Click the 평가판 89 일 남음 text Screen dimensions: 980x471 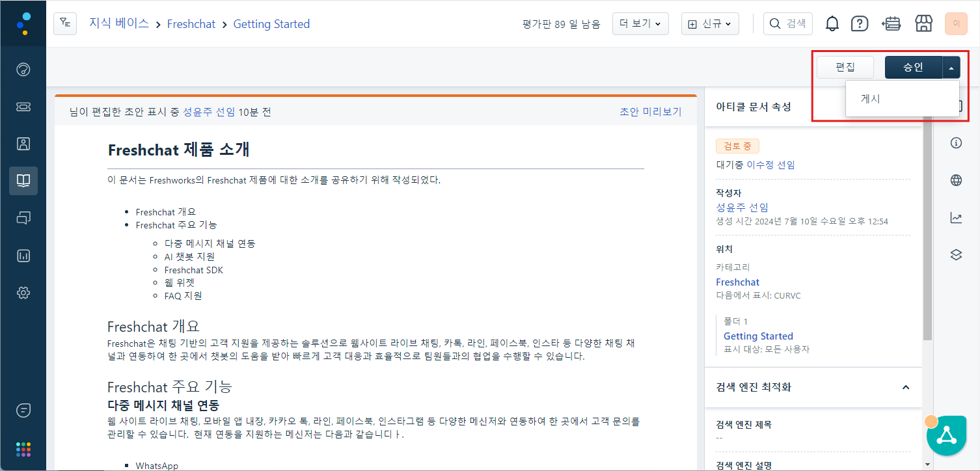(x=561, y=24)
